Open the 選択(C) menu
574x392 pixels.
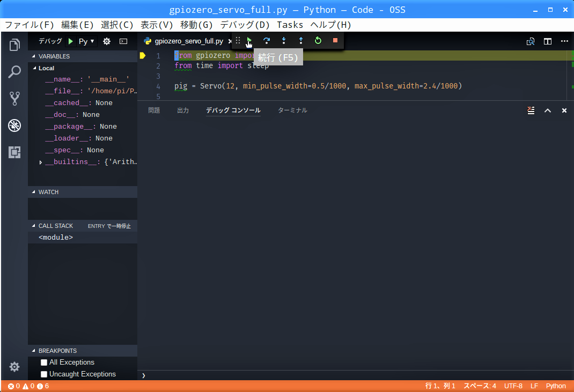117,25
